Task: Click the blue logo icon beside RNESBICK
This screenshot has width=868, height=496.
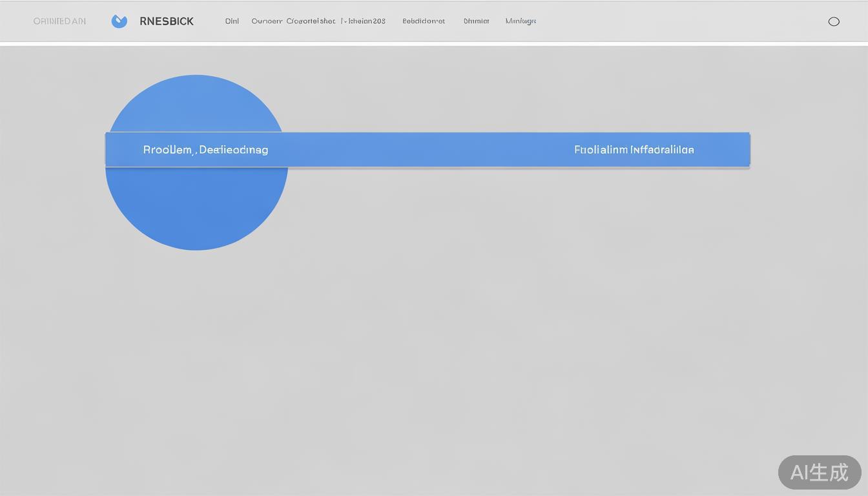Action: 119,21
